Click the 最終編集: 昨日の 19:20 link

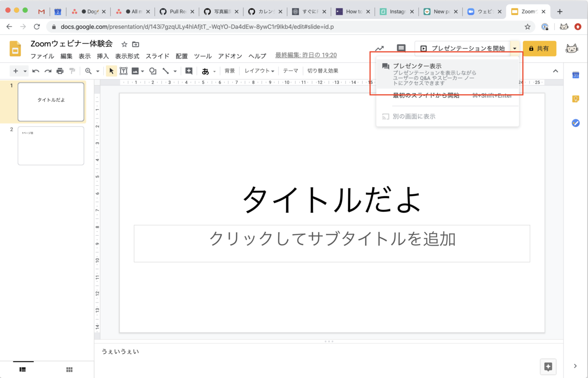(x=306, y=55)
